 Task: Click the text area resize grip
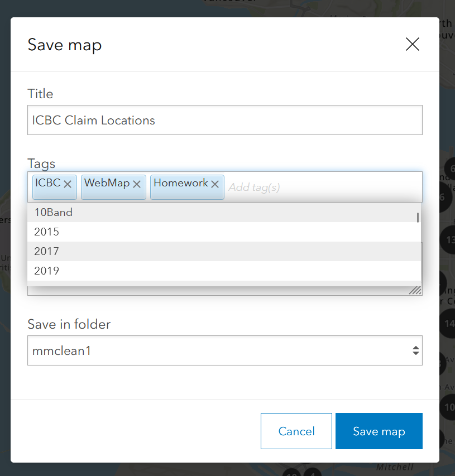pyautogui.click(x=415, y=290)
